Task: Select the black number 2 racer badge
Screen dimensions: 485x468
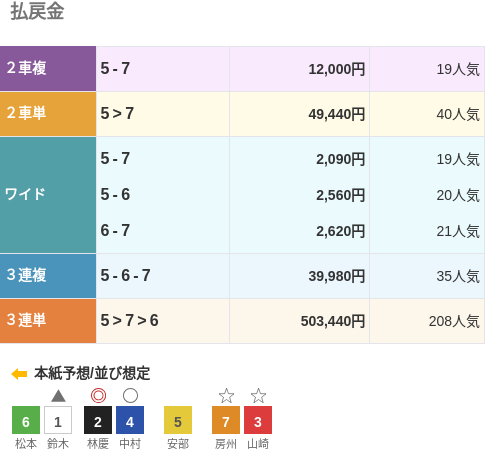Action: tap(98, 420)
